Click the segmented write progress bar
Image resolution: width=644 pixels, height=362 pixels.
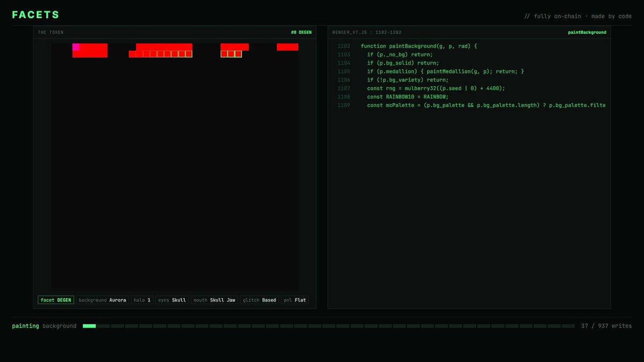328,326
